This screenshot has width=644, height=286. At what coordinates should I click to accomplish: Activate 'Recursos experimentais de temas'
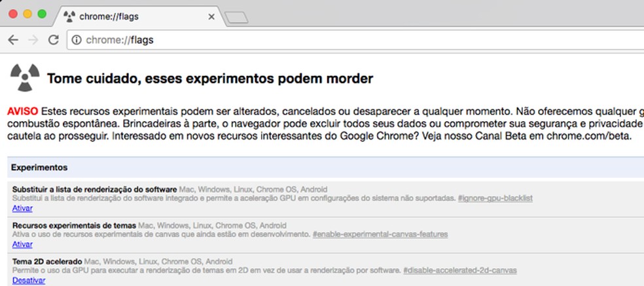(x=22, y=245)
